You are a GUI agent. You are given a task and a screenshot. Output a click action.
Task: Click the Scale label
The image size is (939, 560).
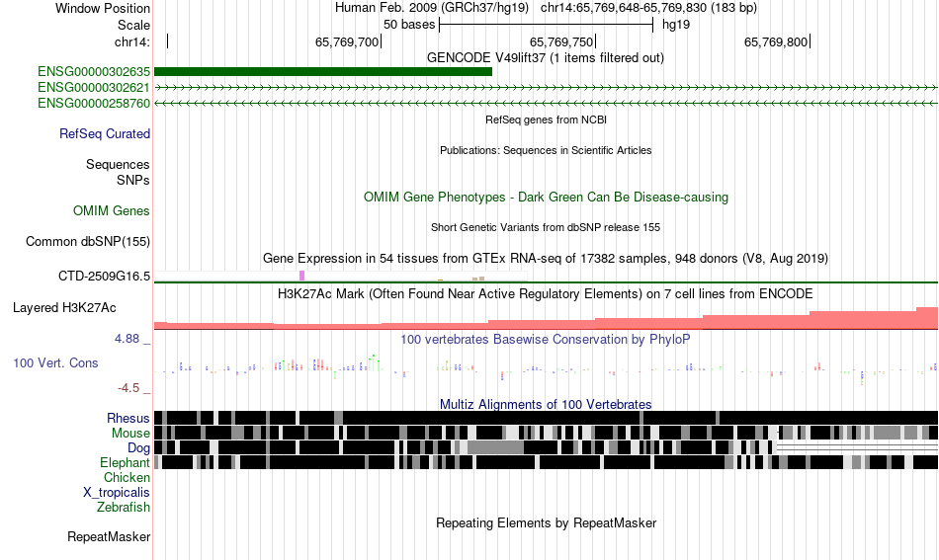pyautogui.click(x=133, y=25)
